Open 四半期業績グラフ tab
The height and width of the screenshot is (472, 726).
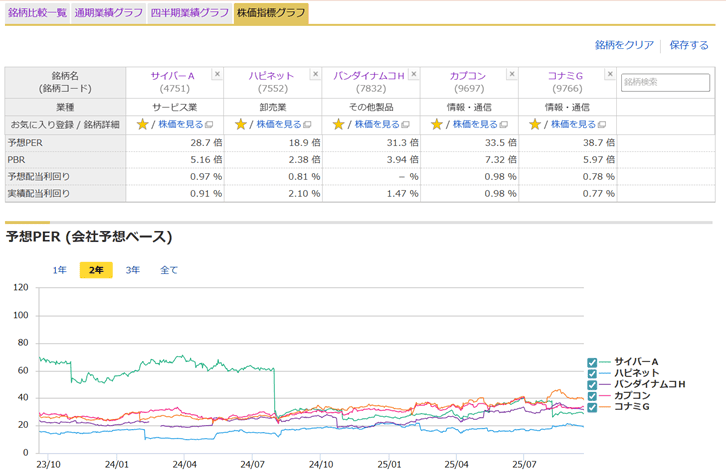click(x=189, y=13)
